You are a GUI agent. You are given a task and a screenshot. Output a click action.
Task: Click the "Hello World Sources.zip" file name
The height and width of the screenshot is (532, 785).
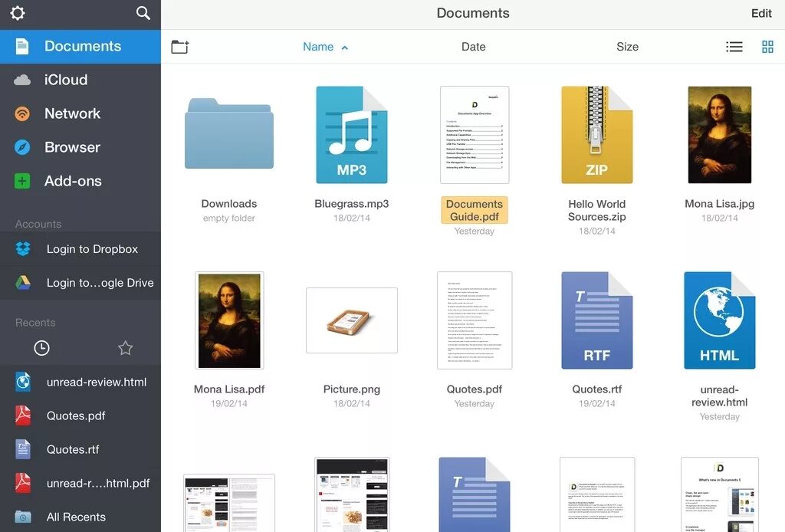596,210
